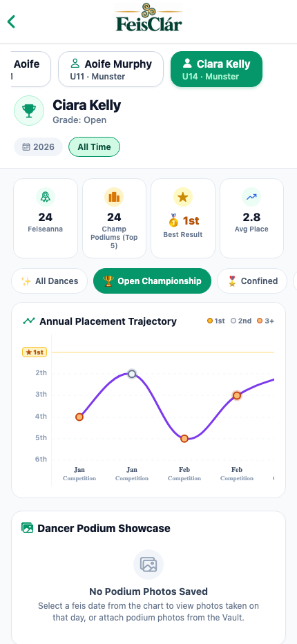Click the Grade: Open label
Screen dimensions: 297x644
click(79, 120)
